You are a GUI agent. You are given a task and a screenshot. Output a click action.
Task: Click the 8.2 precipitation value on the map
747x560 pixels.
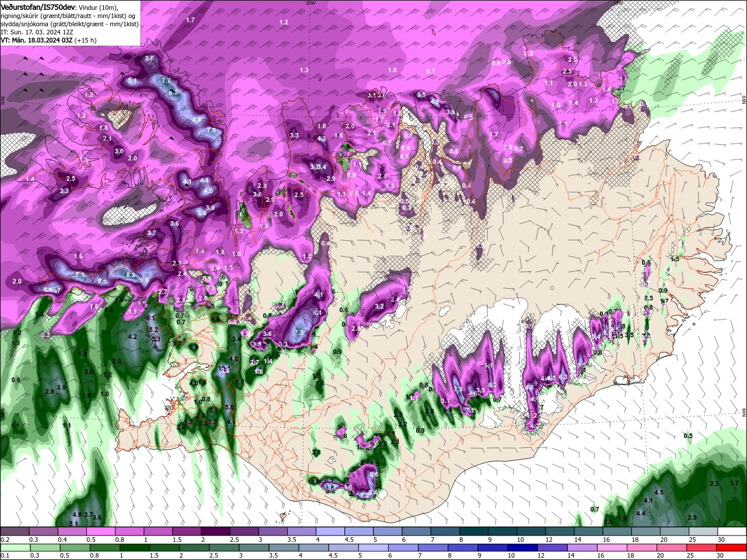click(x=131, y=275)
